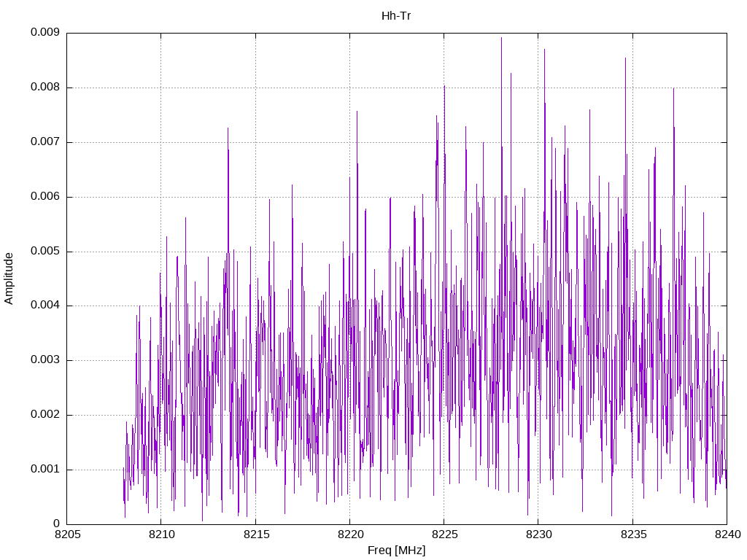This screenshot has height=560, width=747.
Task: Click the 0.003 y-axis tick label
Action: [45, 360]
